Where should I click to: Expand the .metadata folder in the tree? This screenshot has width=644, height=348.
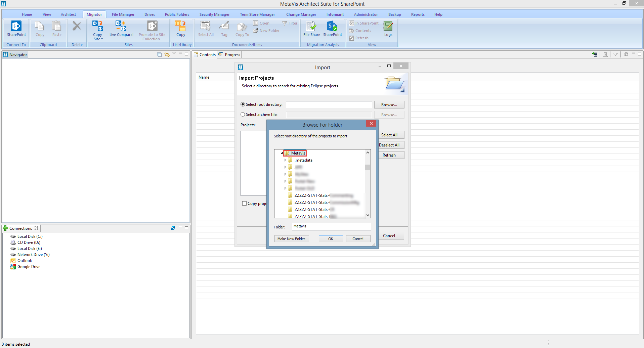pyautogui.click(x=286, y=160)
